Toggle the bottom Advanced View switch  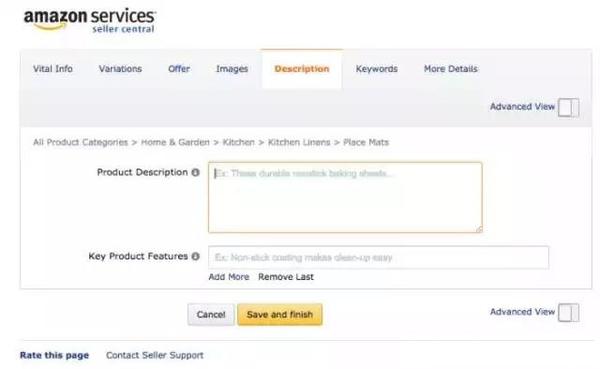point(568,313)
